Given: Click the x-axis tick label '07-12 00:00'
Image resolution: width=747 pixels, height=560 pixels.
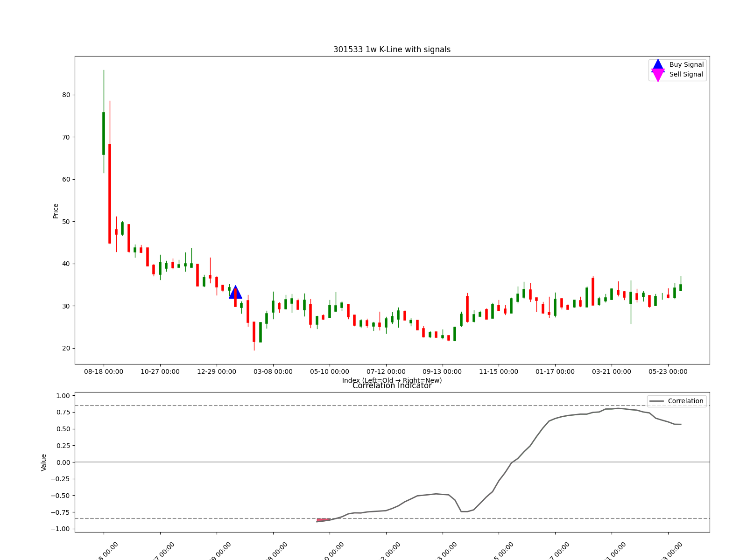Looking at the screenshot, I should pos(386,371).
